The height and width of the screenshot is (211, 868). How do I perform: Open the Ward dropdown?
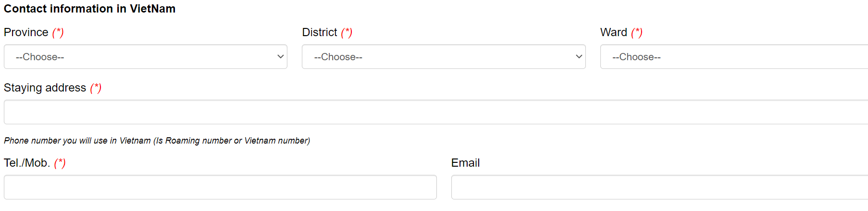pos(734,57)
